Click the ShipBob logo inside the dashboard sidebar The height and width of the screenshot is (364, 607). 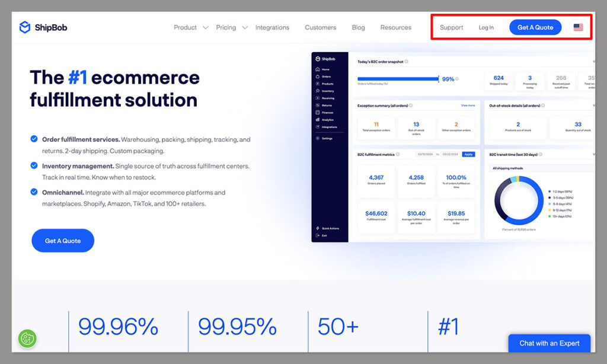coord(325,59)
